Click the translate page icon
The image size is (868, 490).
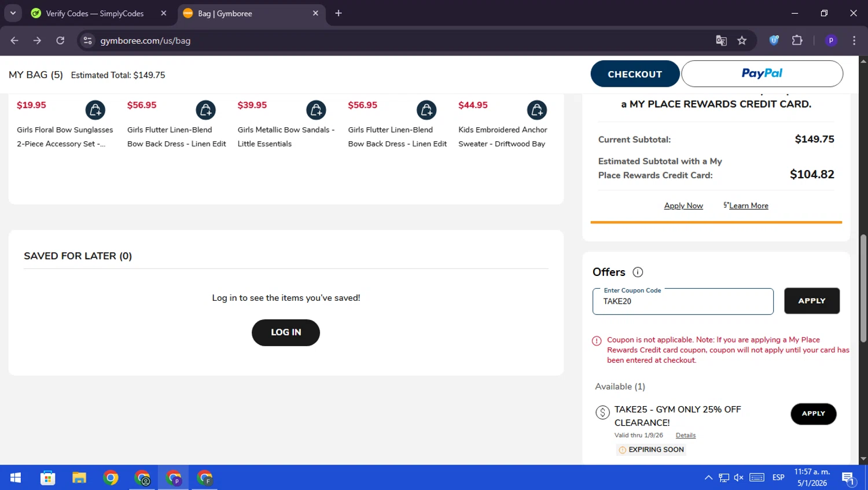(721, 40)
